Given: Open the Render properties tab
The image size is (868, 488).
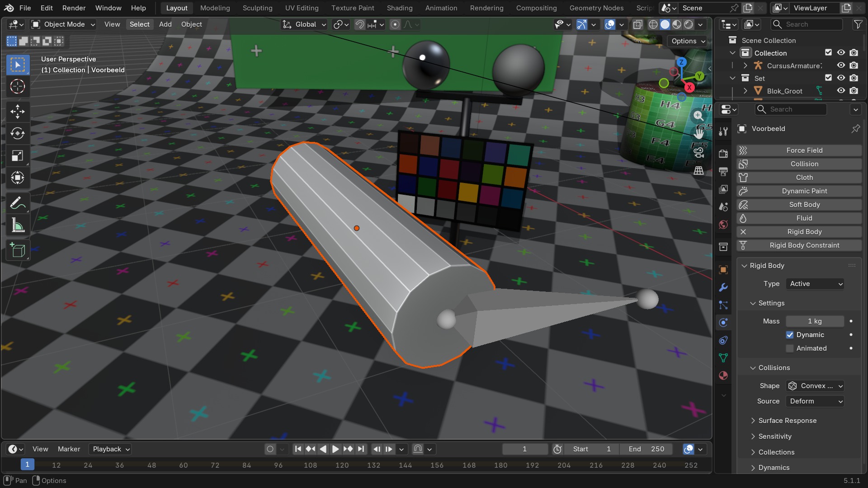Looking at the screenshot, I should click(x=723, y=154).
